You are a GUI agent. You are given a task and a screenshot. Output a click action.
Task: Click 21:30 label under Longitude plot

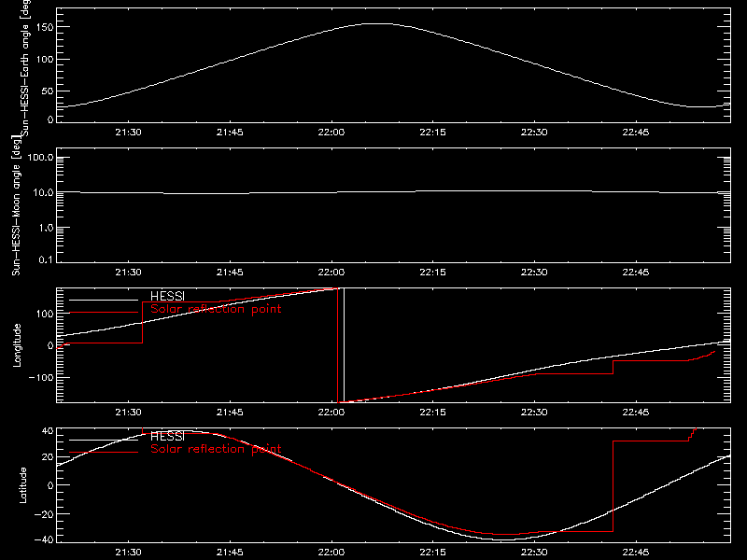coord(128,413)
